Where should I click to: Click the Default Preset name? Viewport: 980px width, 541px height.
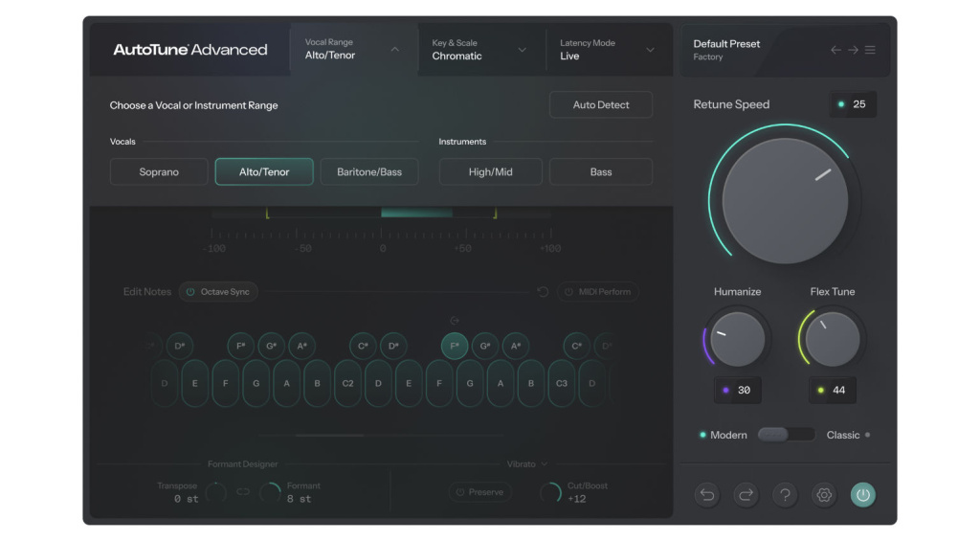point(726,44)
